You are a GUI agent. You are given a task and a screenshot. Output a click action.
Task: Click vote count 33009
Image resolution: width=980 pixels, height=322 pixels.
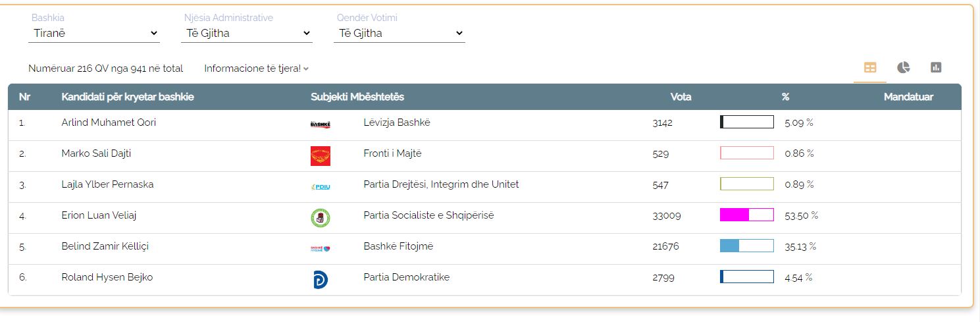click(x=667, y=216)
